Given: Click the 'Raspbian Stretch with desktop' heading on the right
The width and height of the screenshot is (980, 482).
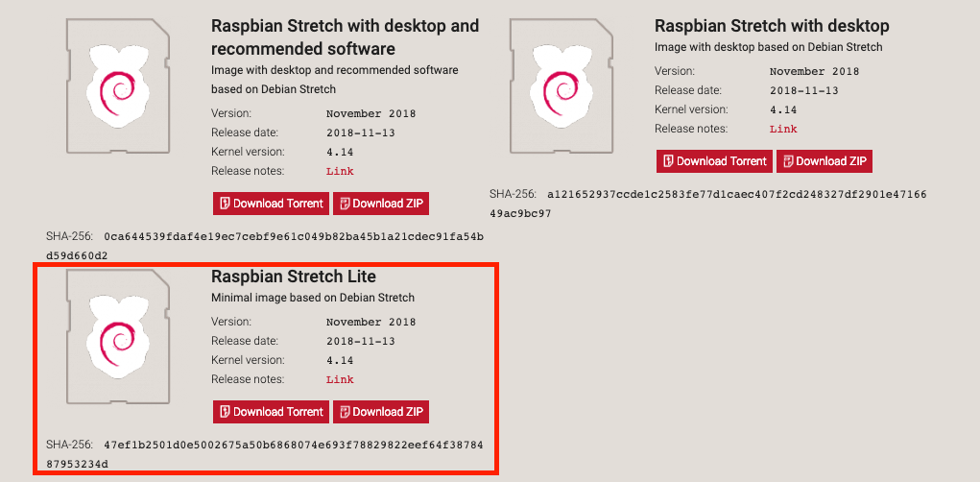Looking at the screenshot, I should coord(772,26).
